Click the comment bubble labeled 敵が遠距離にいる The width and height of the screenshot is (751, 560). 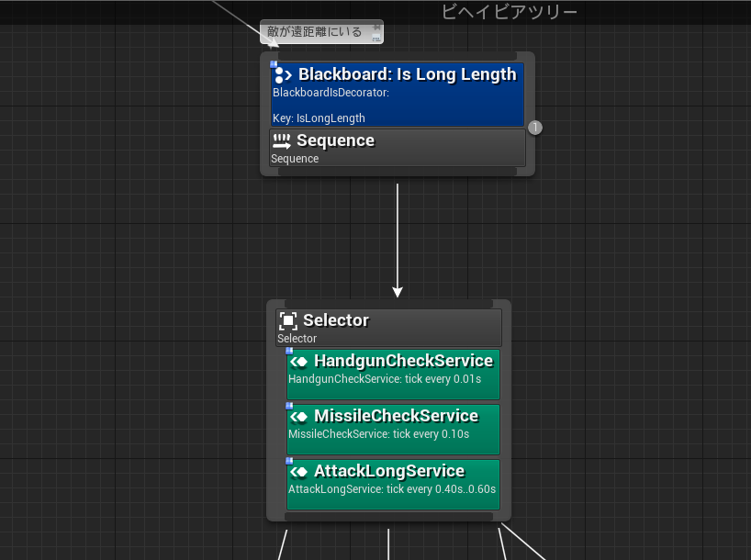point(317,30)
